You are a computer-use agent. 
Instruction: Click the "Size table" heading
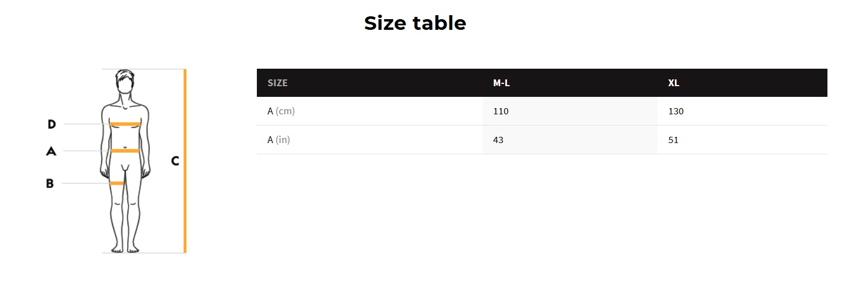click(x=415, y=23)
